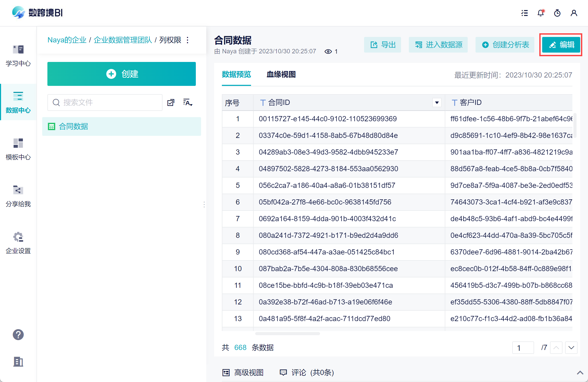Viewport: 588px width, 382px height.
Task: Click the page number input box
Action: (x=523, y=348)
